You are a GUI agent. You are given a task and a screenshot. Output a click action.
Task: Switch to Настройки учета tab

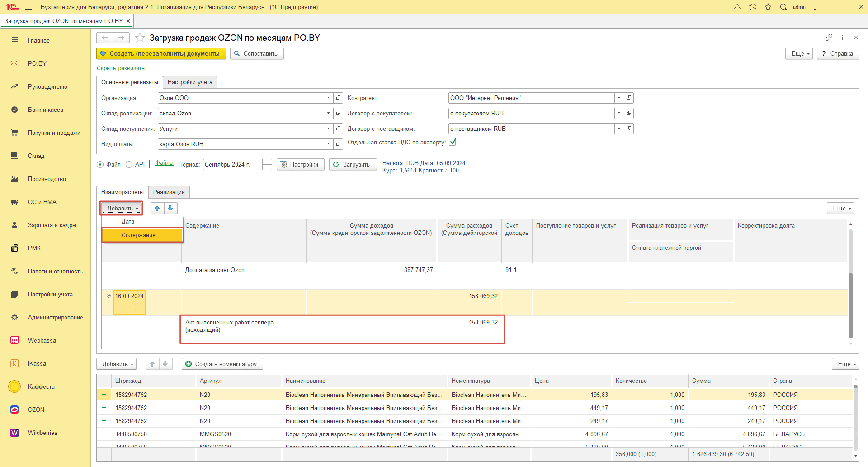coord(190,82)
